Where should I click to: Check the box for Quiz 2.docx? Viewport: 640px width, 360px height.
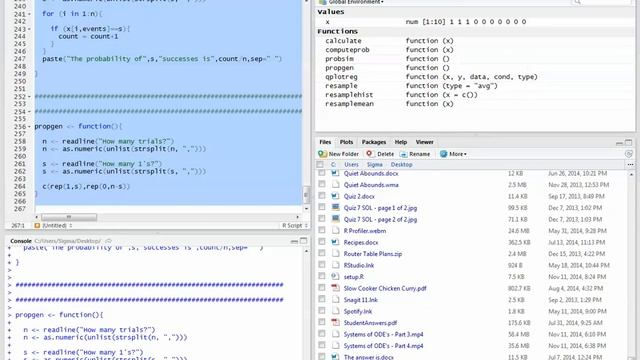(x=322, y=196)
